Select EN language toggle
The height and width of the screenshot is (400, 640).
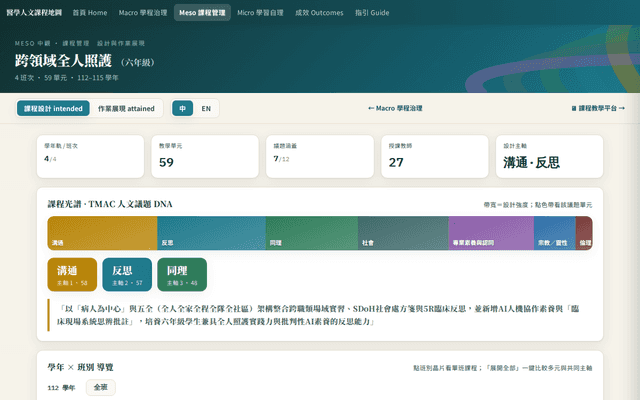(x=206, y=109)
